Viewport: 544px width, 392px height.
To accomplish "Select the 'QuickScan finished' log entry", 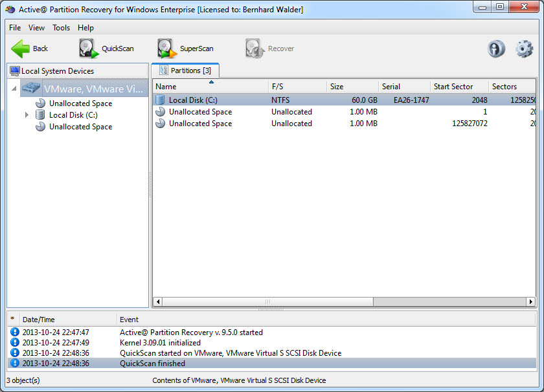I will point(272,364).
